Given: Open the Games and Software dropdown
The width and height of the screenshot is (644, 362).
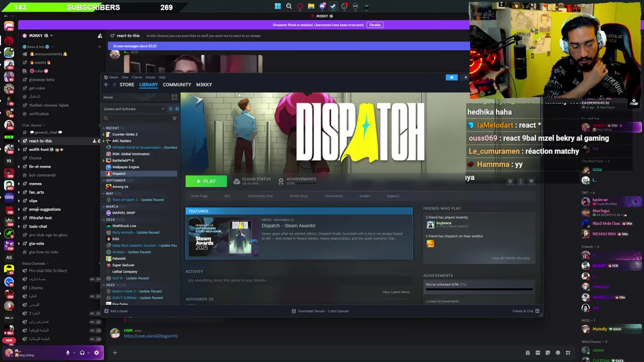Looking at the screenshot, I should pyautogui.click(x=134, y=109).
